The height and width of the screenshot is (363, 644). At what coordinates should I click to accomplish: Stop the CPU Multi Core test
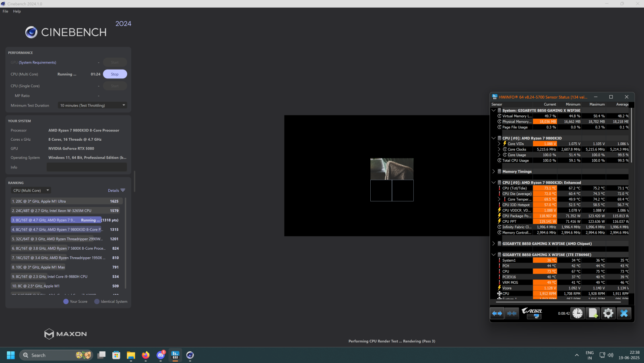[115, 74]
